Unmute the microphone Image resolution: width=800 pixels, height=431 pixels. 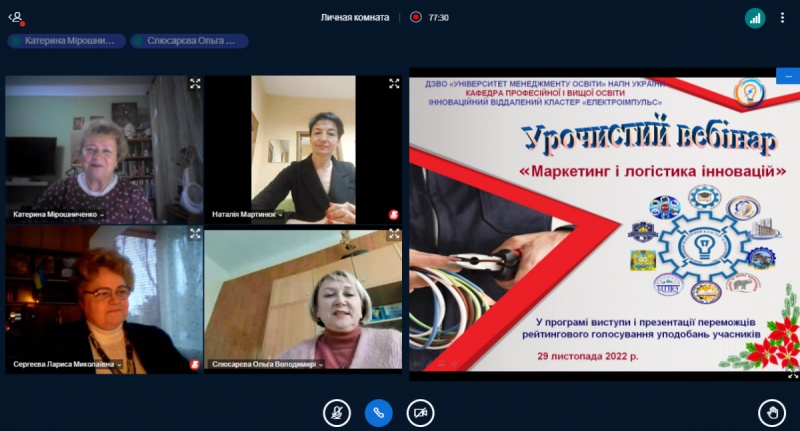(337, 412)
